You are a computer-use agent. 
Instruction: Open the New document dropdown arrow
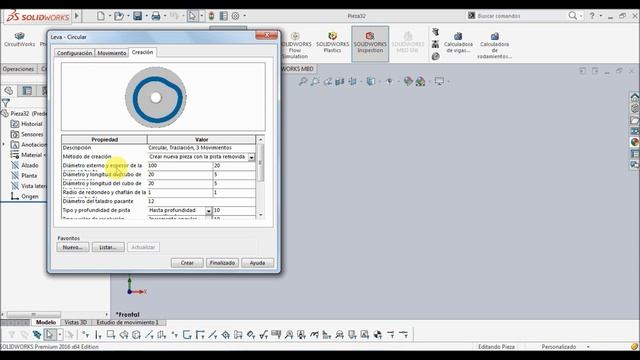pos(109,16)
